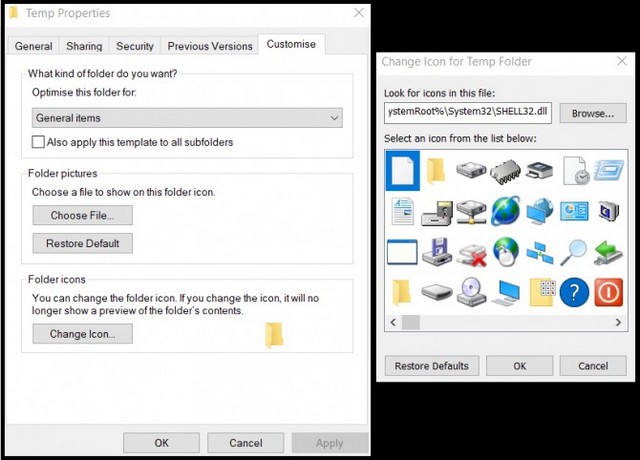Open the Sharing tab
The width and height of the screenshot is (640, 460).
coord(84,46)
